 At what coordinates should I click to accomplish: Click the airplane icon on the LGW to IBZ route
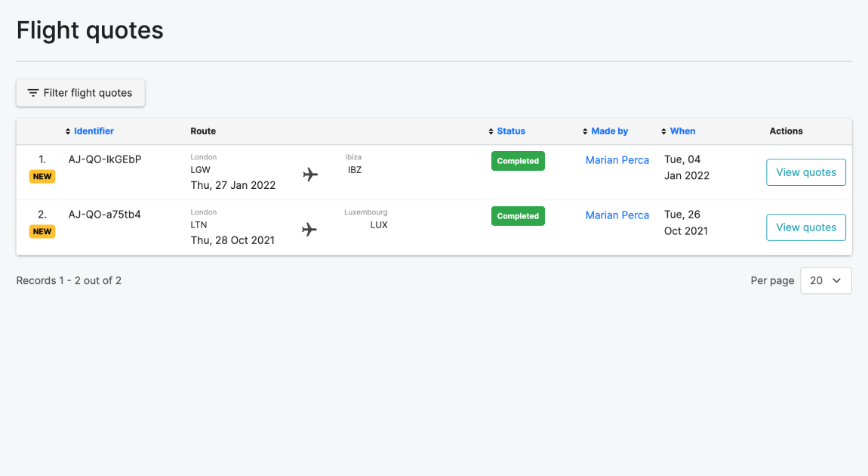309,175
